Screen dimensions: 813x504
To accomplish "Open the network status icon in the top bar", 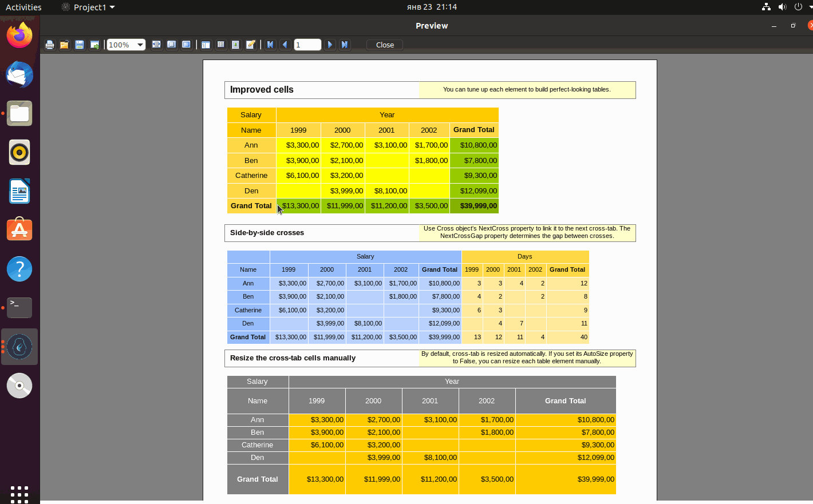I will coord(766,7).
